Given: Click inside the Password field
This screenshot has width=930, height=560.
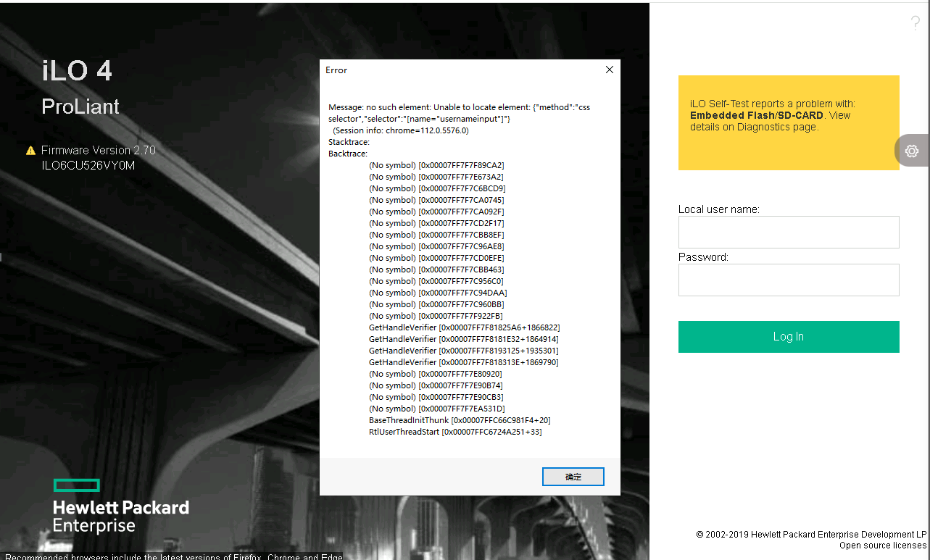Looking at the screenshot, I should (x=789, y=280).
